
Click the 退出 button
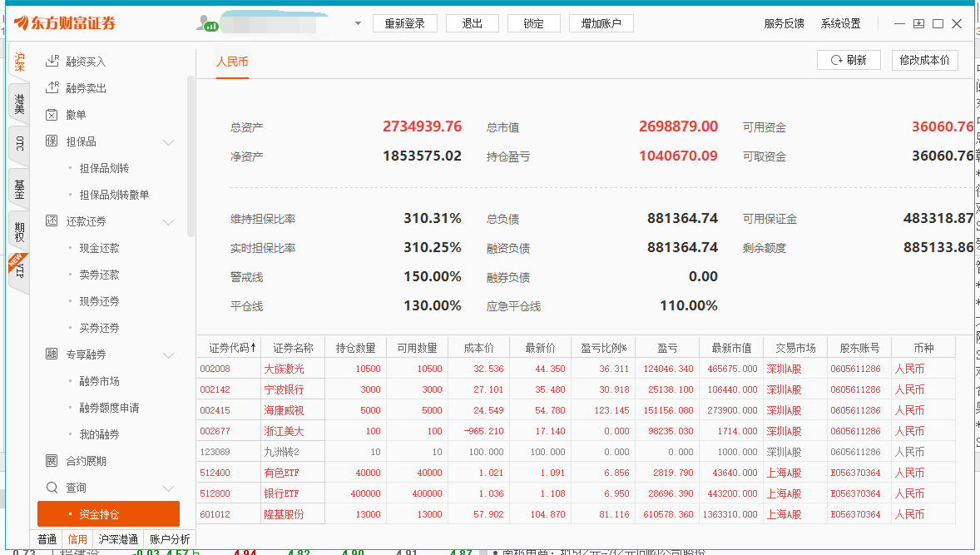(473, 23)
